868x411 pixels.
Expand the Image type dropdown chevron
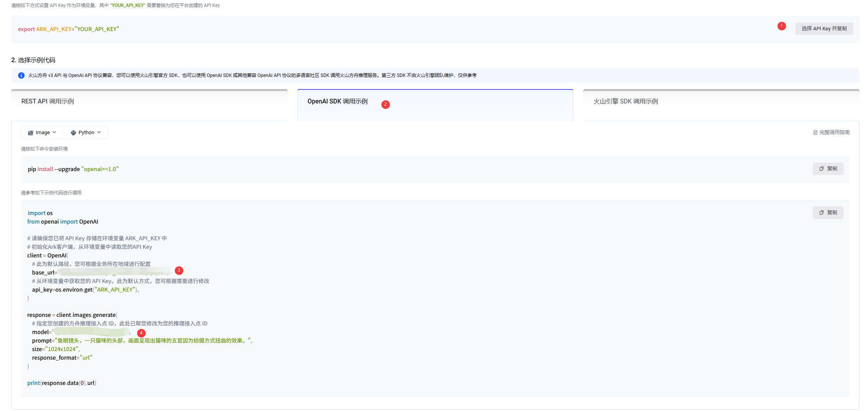[54, 133]
